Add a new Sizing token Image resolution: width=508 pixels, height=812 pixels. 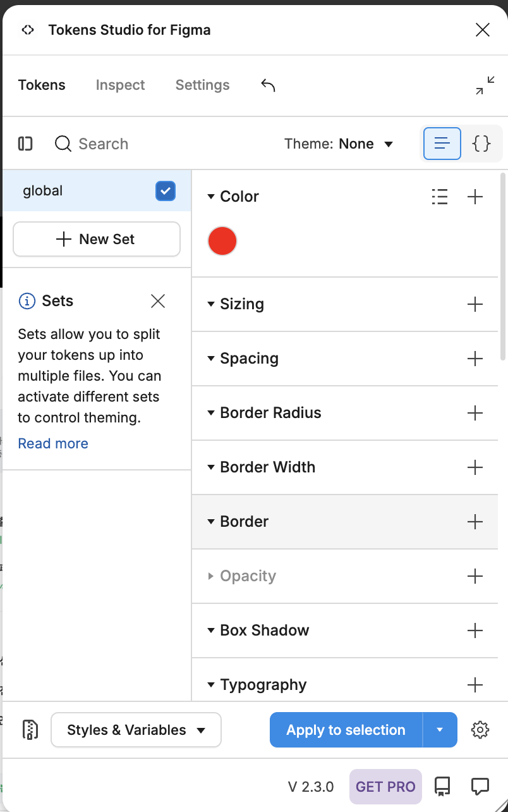click(x=475, y=304)
